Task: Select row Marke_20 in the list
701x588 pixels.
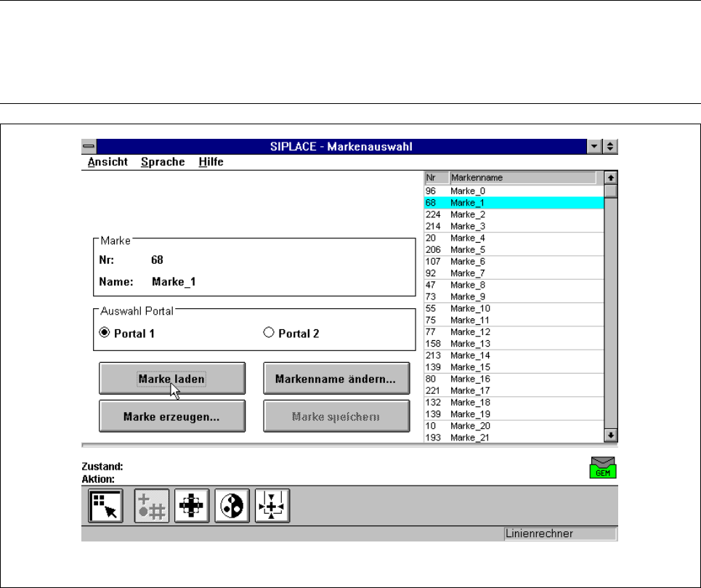Action: (514, 426)
